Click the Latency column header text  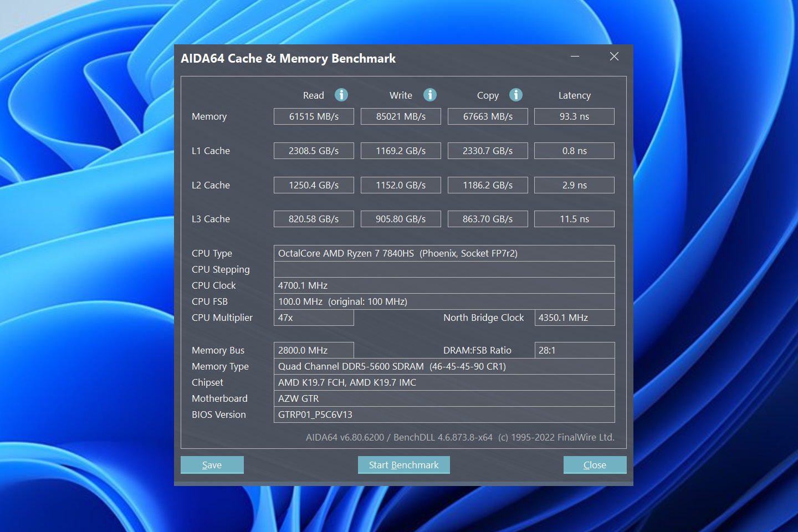click(575, 95)
